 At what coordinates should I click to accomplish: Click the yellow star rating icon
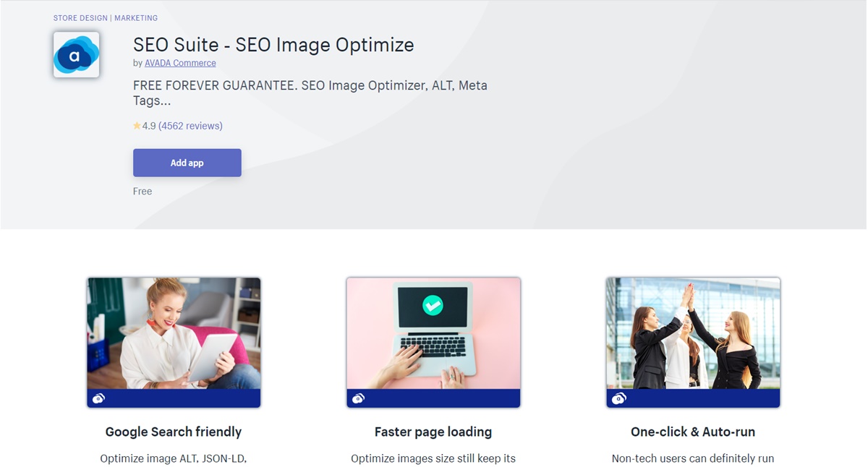point(137,126)
